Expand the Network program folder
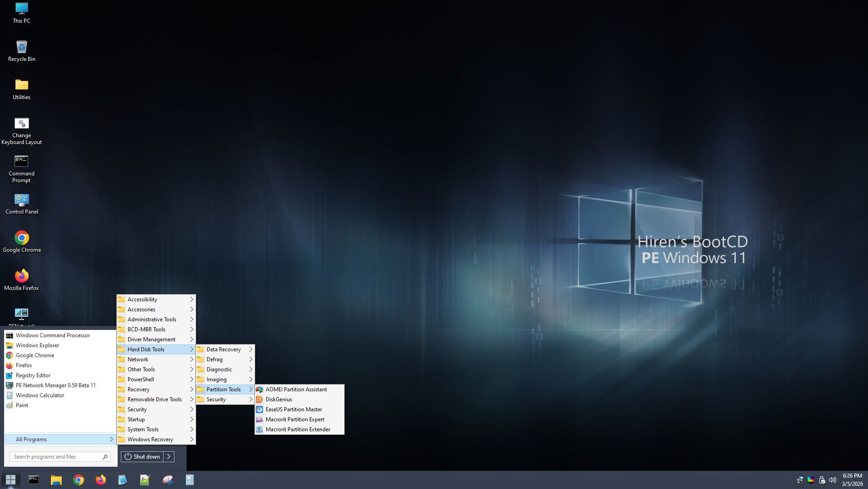The image size is (868, 489). (x=156, y=359)
